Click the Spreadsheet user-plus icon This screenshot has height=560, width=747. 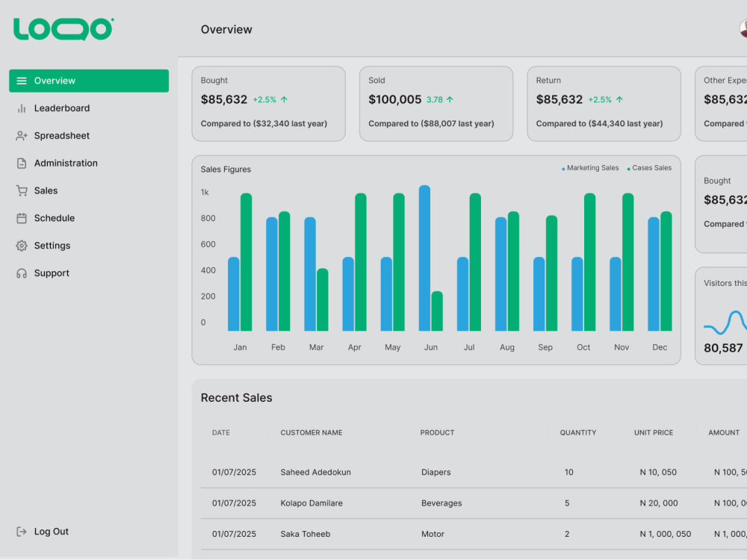click(x=22, y=136)
